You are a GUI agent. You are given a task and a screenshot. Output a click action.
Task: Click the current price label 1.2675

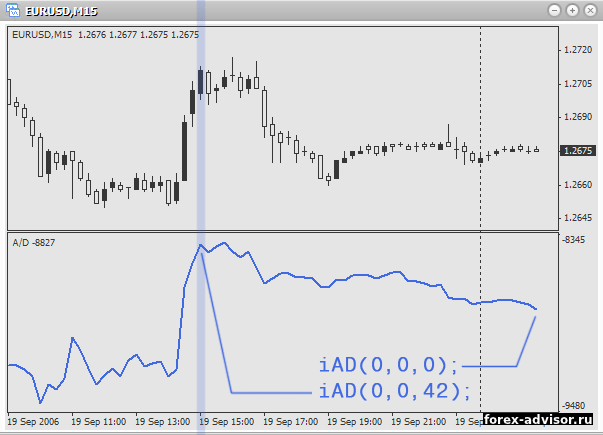(578, 150)
